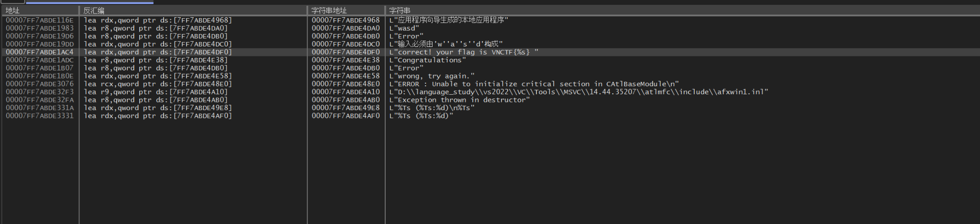Select the L"Congratulations" string row
Screen dimensions: 980x224
click(427, 60)
